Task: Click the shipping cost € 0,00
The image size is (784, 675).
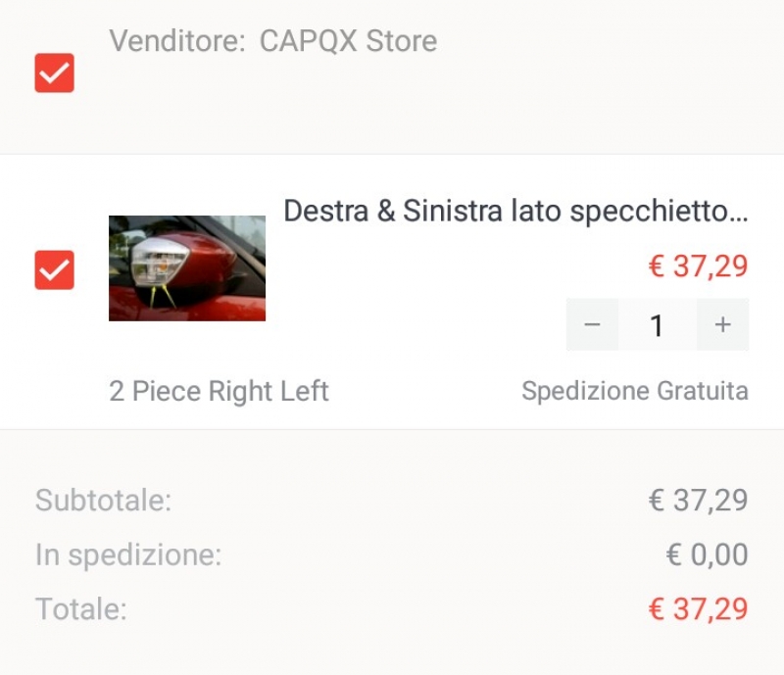Action: [x=707, y=554]
